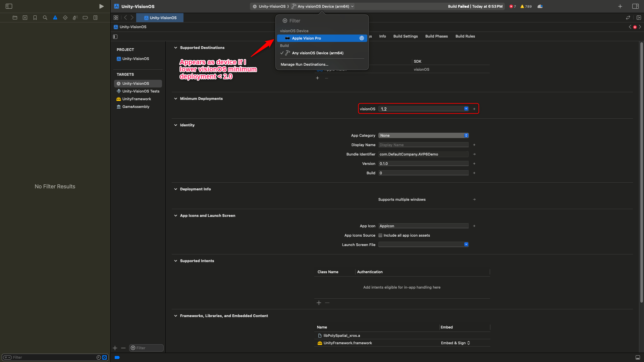Image resolution: width=644 pixels, height=362 pixels.
Task: Collapse the Minimum Deployments section
Action: pos(175,99)
